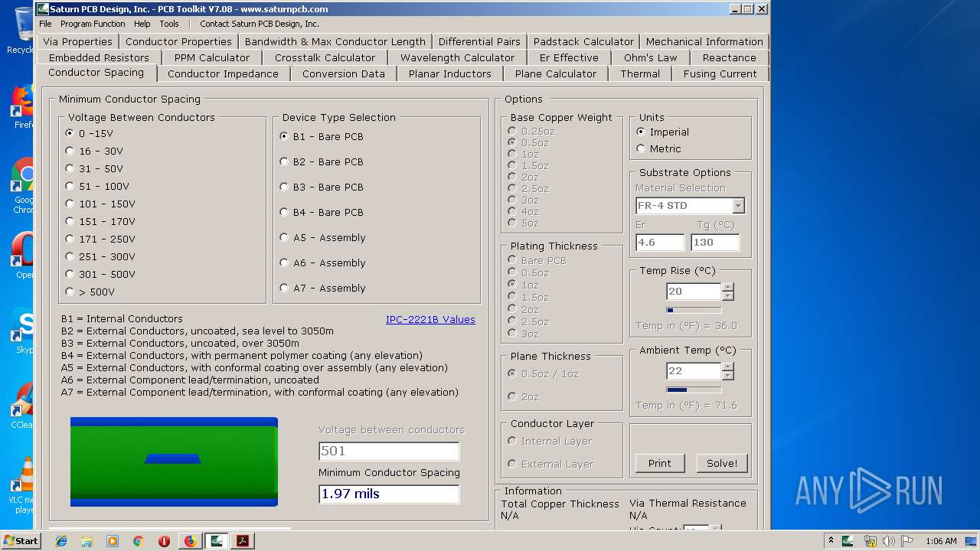Switch to Saturn PCB Toolkit taskbar button

217,541
